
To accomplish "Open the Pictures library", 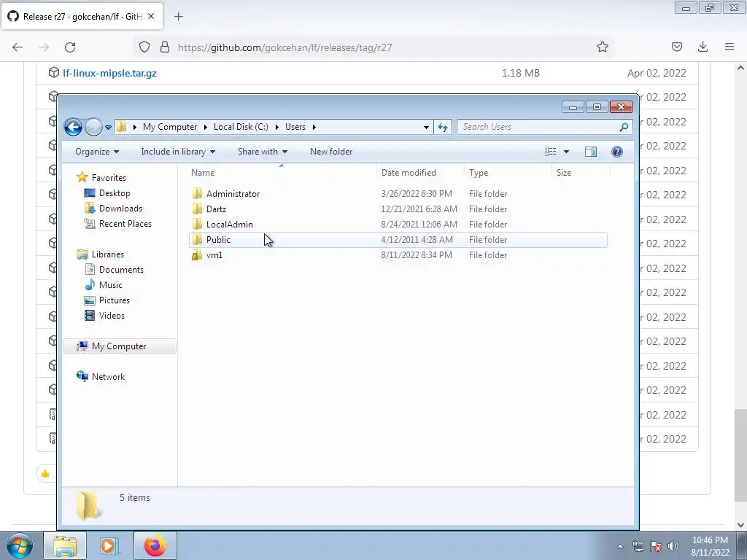I will tap(115, 300).
